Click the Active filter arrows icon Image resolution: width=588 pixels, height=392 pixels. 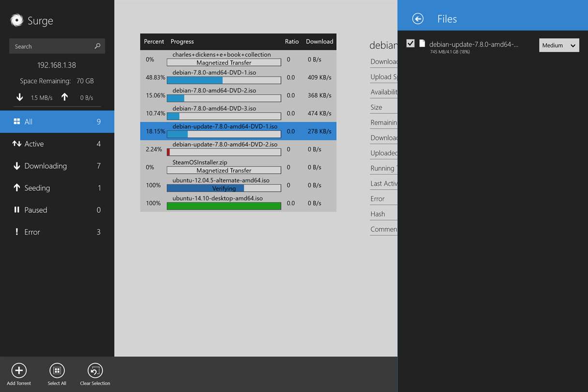pyautogui.click(x=17, y=144)
